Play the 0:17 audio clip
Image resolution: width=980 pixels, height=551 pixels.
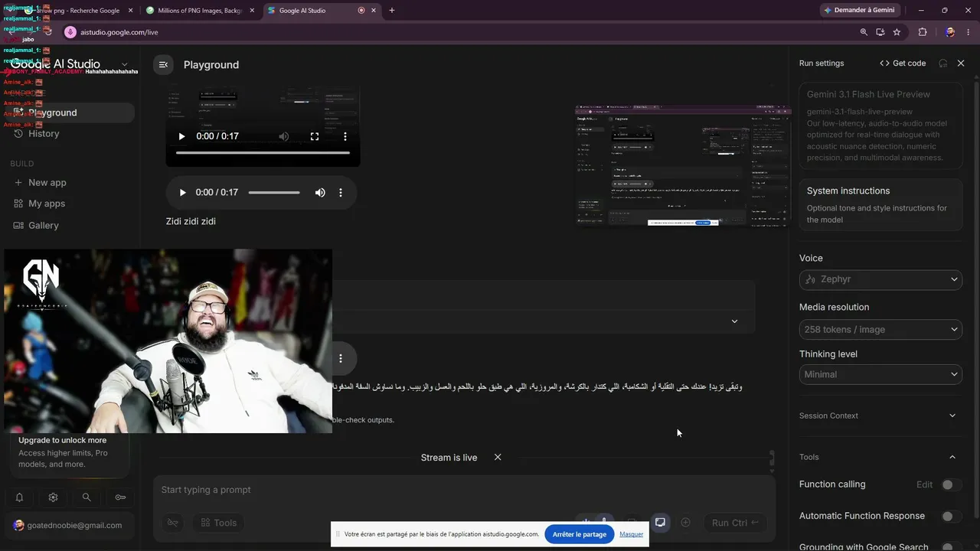tap(182, 193)
